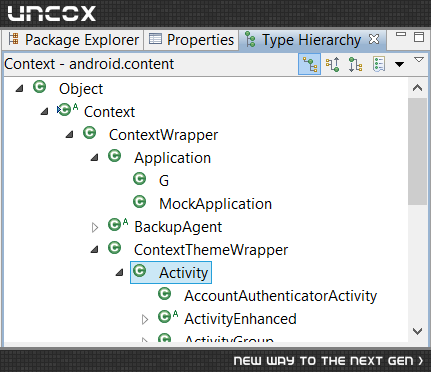Expand the ActivityEnhanced node
This screenshot has height=372, width=431.
tap(145, 319)
